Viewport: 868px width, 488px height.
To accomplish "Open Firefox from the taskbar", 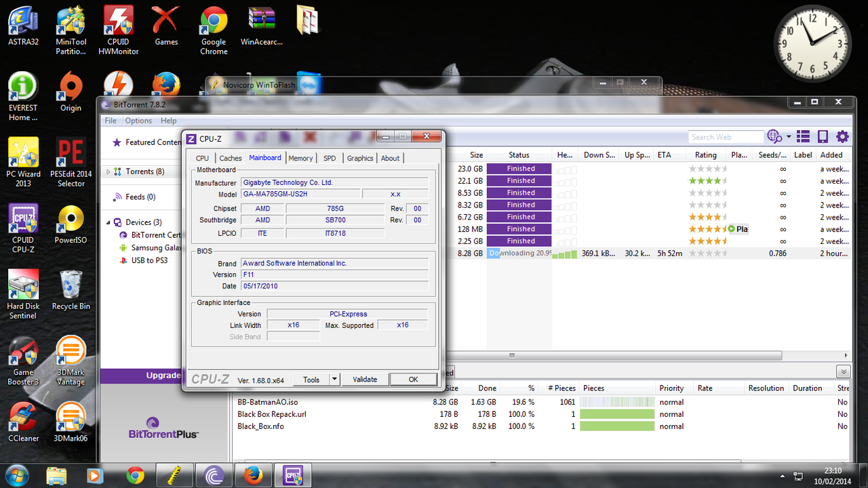I will pyautogui.click(x=254, y=474).
